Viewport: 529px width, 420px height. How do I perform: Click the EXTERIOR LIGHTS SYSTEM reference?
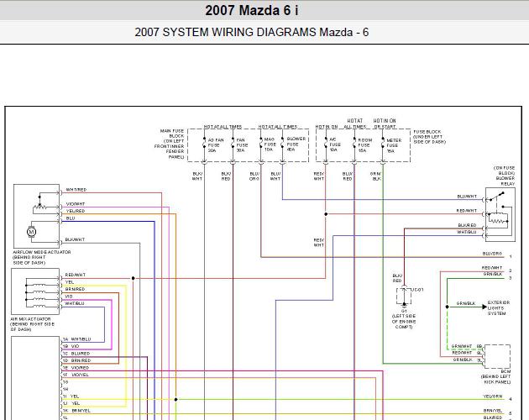tap(499, 308)
